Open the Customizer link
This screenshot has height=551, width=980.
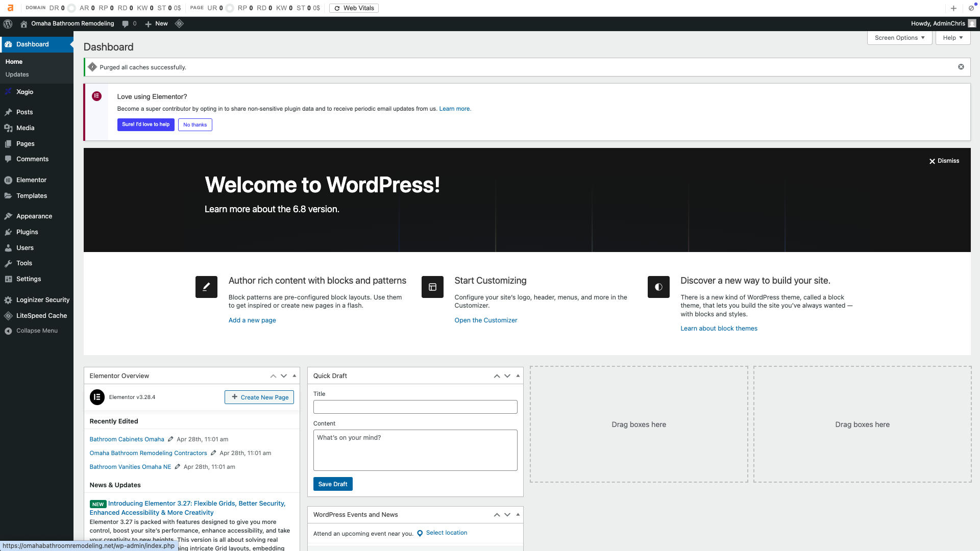click(486, 320)
